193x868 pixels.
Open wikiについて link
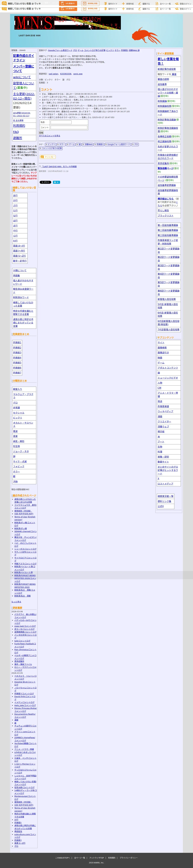click(x=22, y=77)
